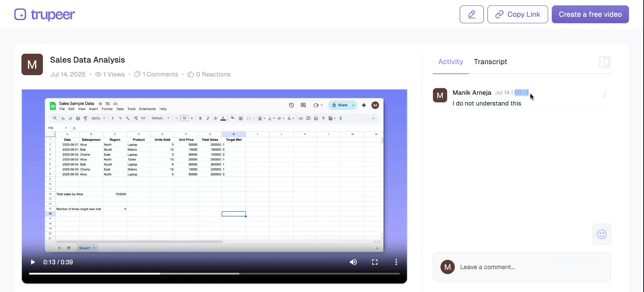The width and height of the screenshot is (644, 292).
Task: Click the Sheets print icon
Action: pos(78,118)
